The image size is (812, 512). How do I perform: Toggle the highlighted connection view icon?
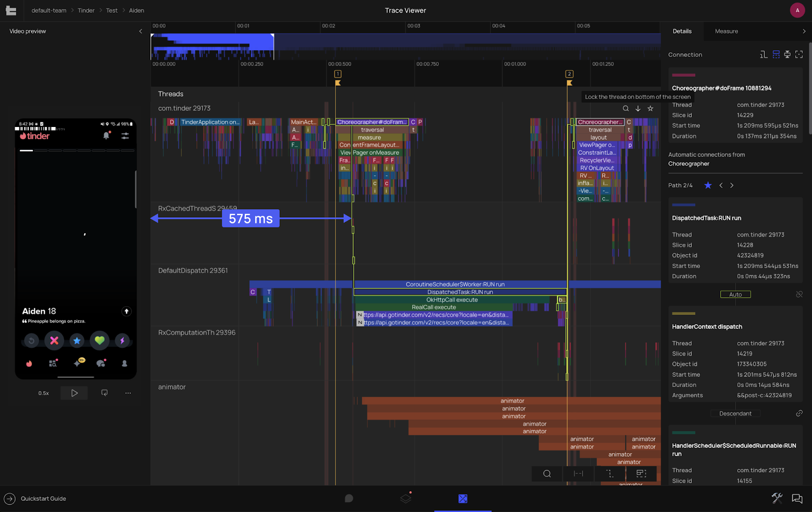pos(776,54)
